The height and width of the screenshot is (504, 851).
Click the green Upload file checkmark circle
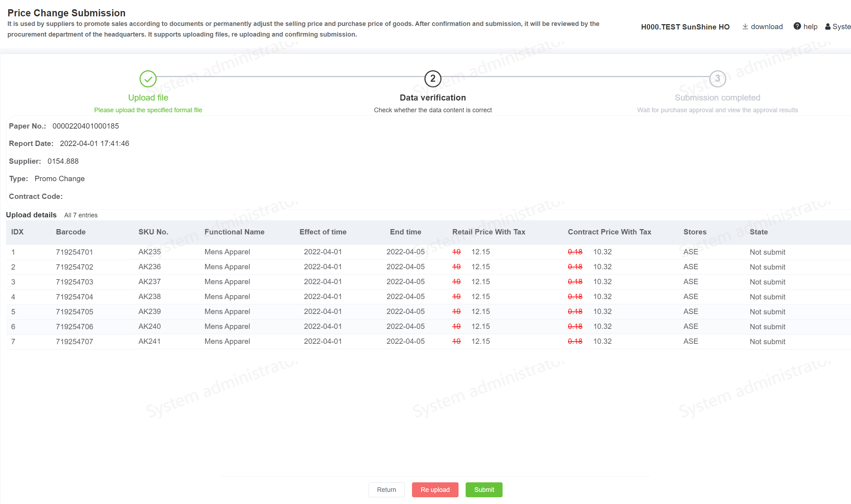pyautogui.click(x=148, y=79)
